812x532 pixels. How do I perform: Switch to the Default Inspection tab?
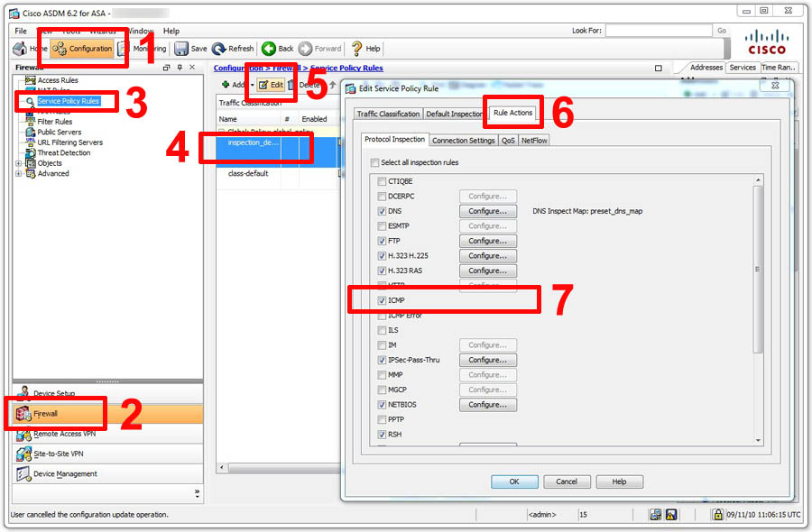click(454, 114)
